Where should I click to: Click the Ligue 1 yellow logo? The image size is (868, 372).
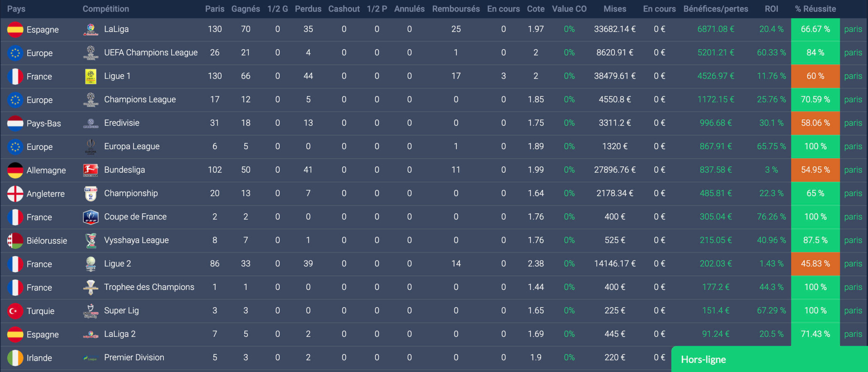coord(91,76)
